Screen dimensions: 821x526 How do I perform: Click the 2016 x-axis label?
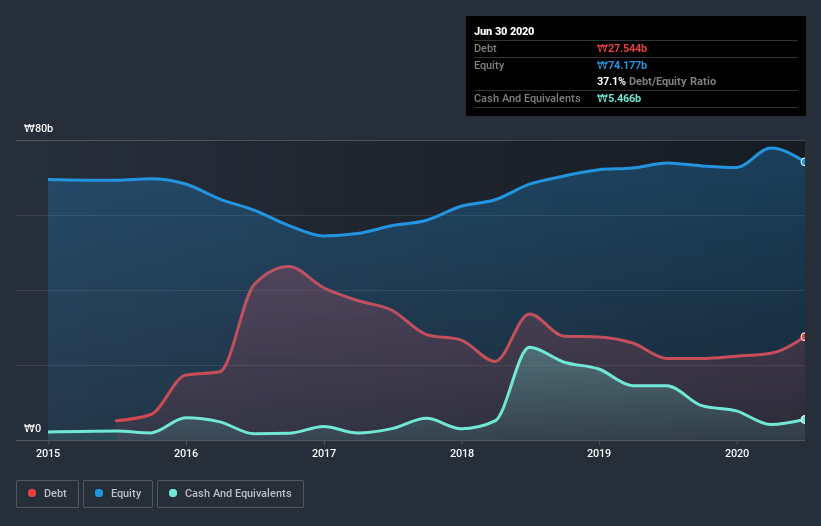pyautogui.click(x=186, y=453)
